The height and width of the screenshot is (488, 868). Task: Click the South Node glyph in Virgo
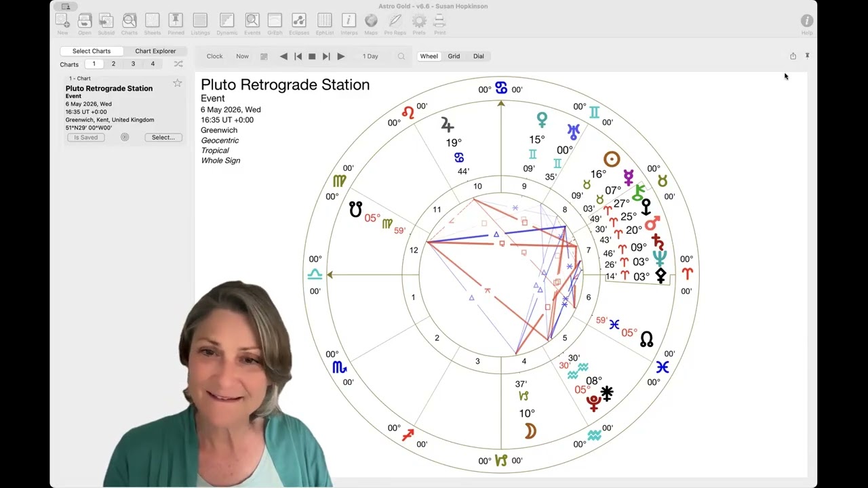click(x=355, y=209)
